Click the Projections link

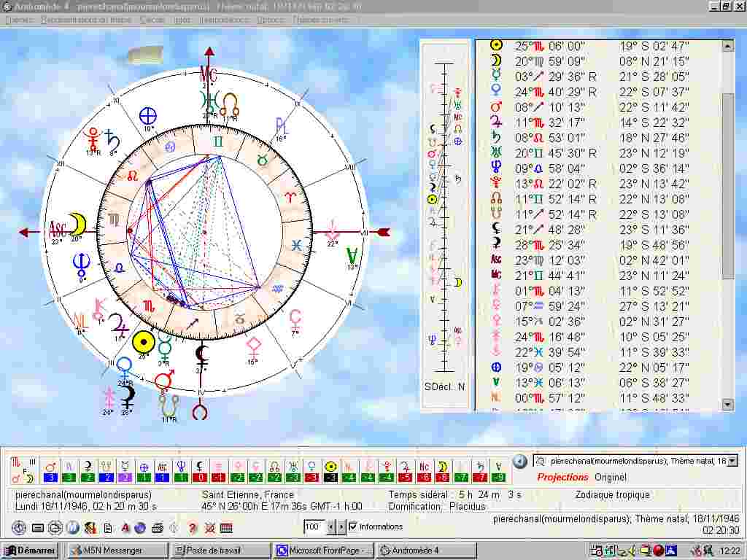click(x=562, y=477)
